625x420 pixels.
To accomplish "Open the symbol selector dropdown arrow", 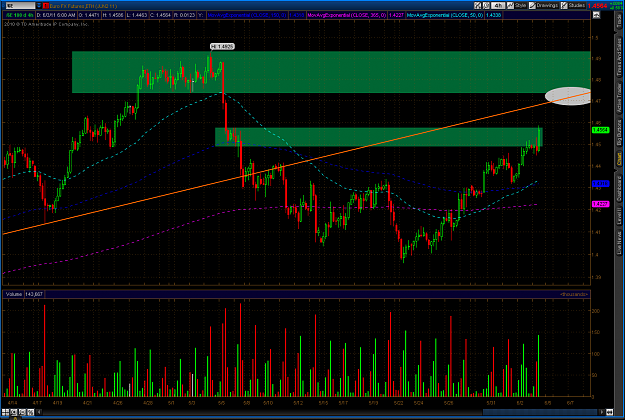I will (x=39, y=6).
